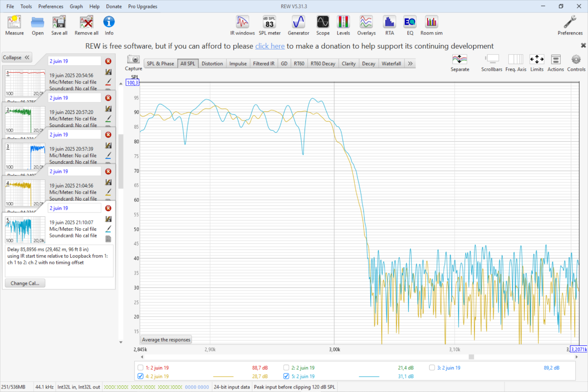Viewport: 588px width, 392px height.
Task: Enable trace 1: 2 juin 19 checkbox
Action: 141,368
